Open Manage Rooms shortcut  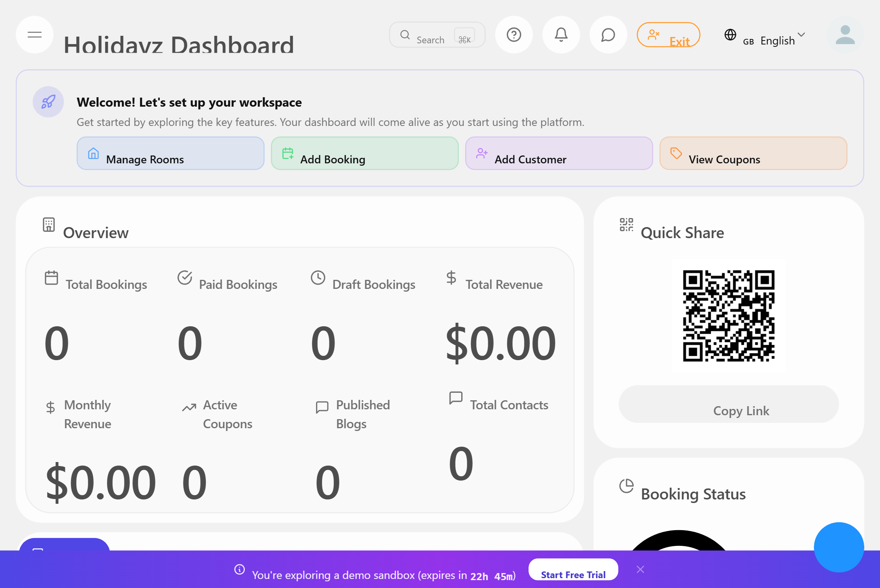coord(170,153)
